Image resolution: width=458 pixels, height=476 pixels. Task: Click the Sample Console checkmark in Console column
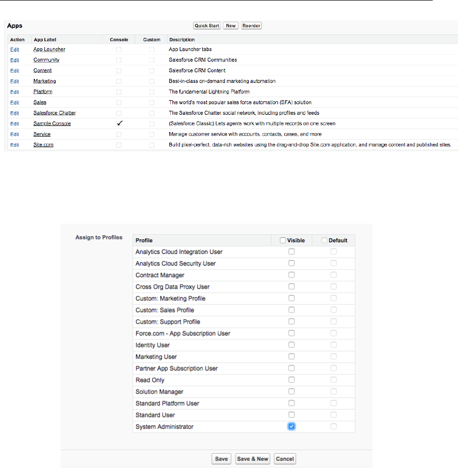click(119, 123)
